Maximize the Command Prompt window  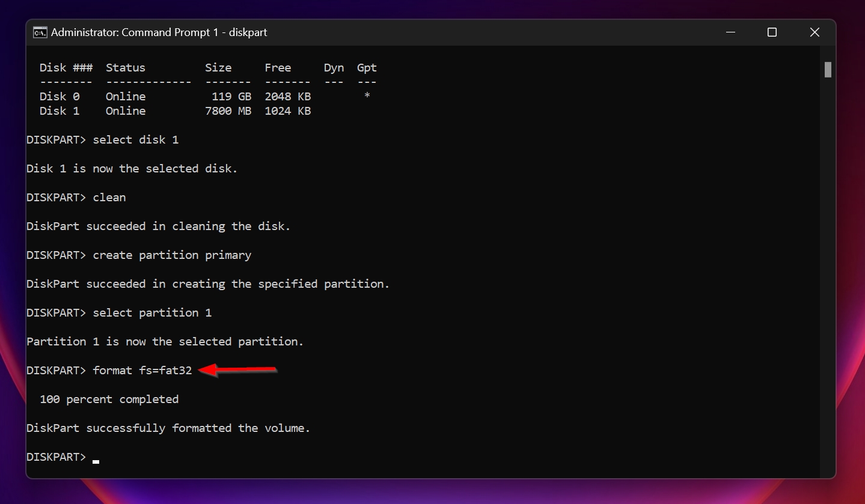click(x=772, y=32)
